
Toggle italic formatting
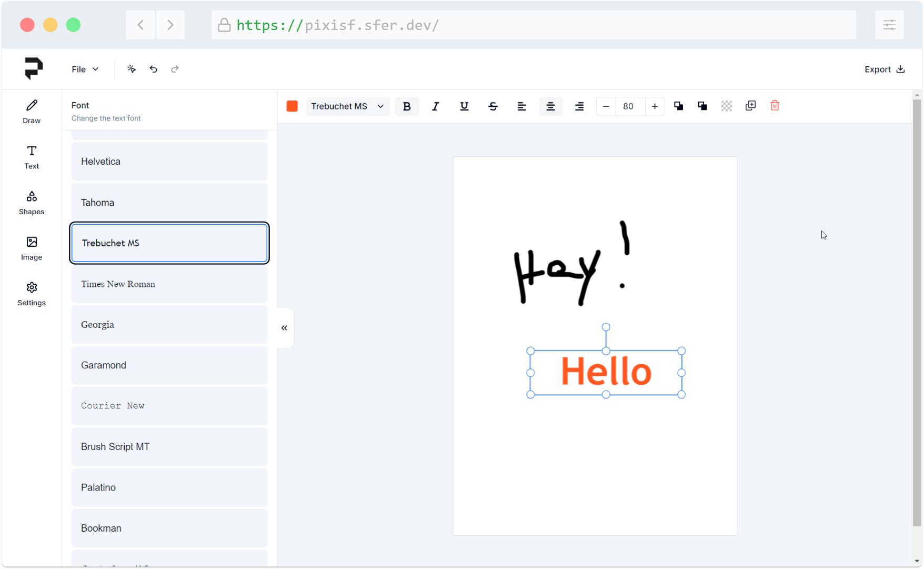pyautogui.click(x=436, y=106)
